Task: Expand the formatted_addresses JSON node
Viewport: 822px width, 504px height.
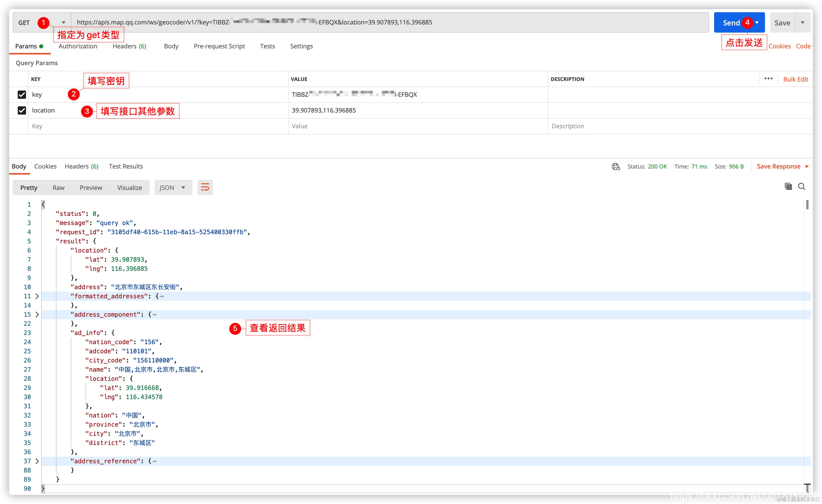Action: point(37,296)
